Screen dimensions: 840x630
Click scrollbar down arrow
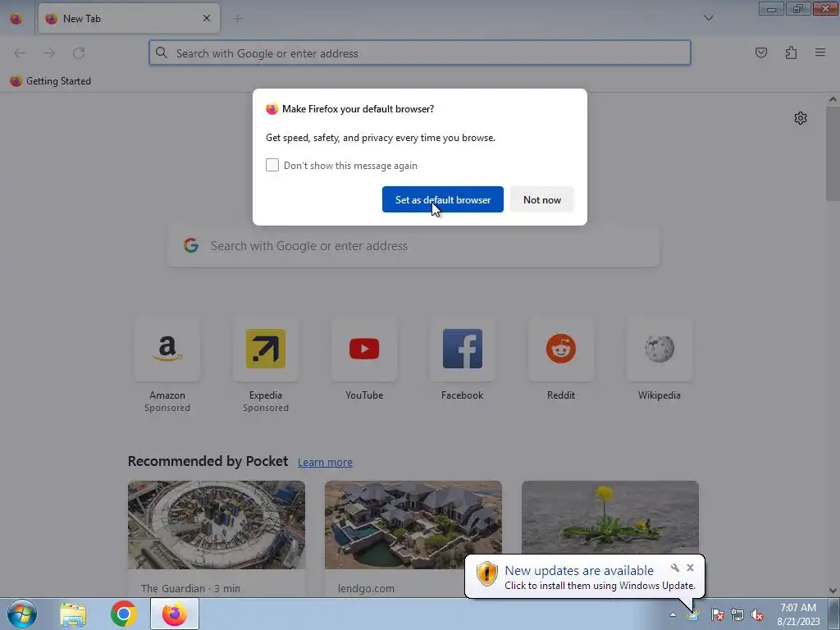tap(833, 591)
